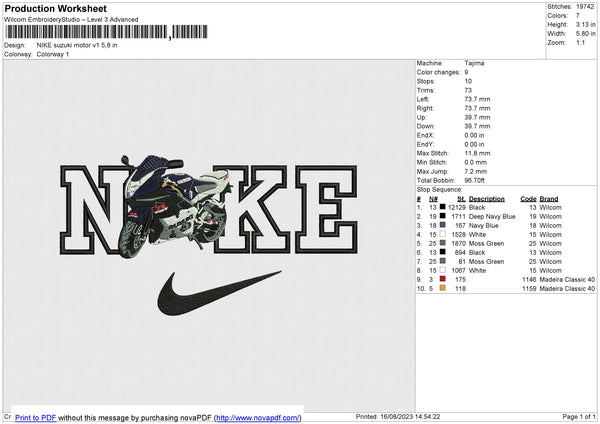Screen dimensions: 600x424
Task: Click the Stops value '10'
Action: [468, 81]
